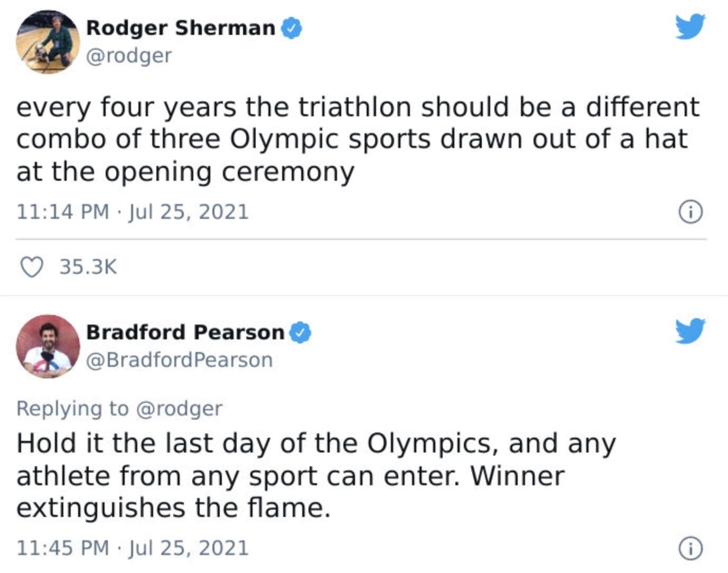
Task: Open the @rodger handle under Rodger Sherman
Action: coord(129,56)
